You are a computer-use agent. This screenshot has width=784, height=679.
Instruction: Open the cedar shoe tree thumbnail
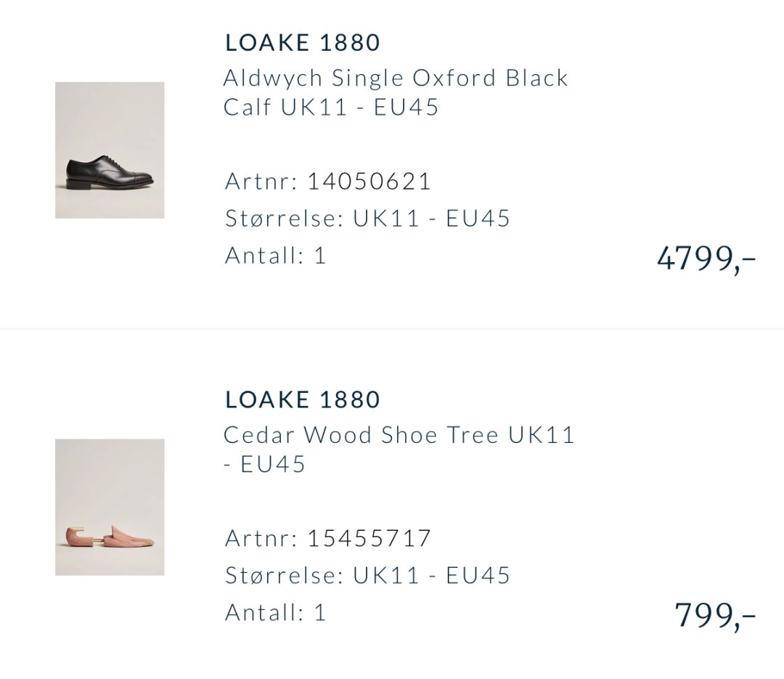point(110,507)
